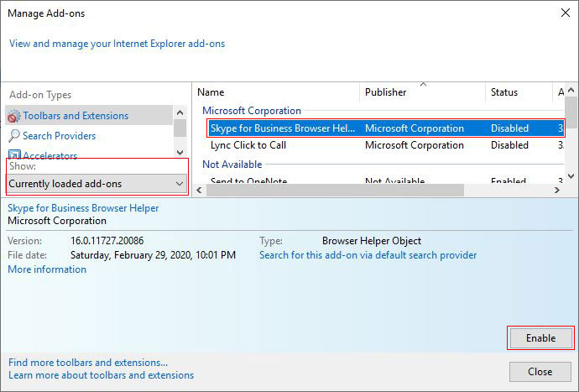Click the Microsoft Corporation group header
The height and width of the screenshot is (392, 579).
(x=252, y=111)
